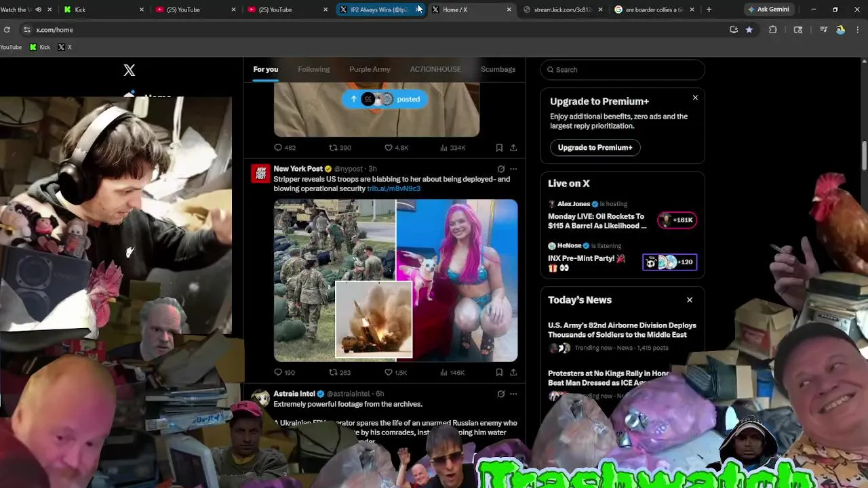Reload the page with the refresh icon

click(x=7, y=30)
